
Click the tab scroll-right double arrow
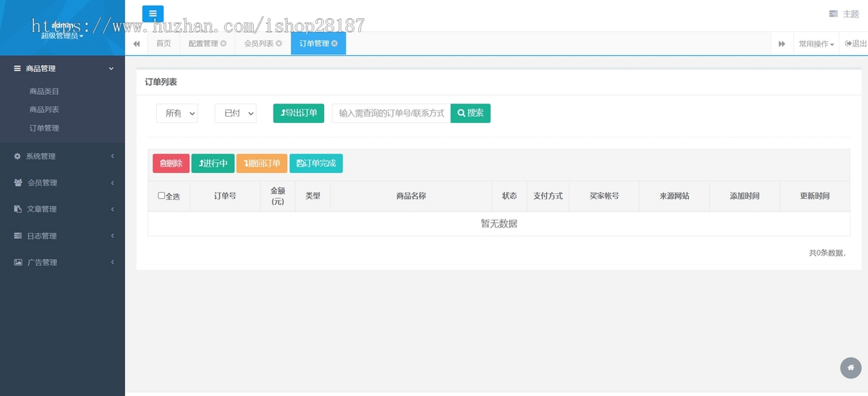pyautogui.click(x=782, y=44)
